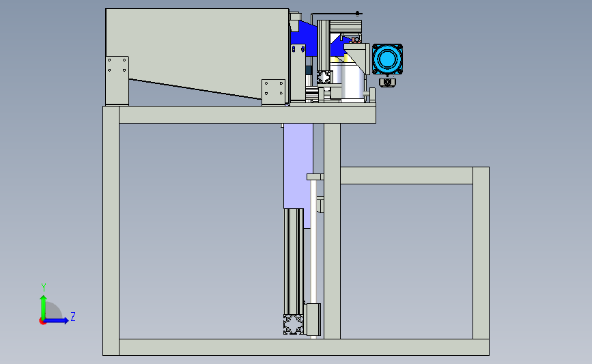The width and height of the screenshot is (592, 364).
Task: Select the white vertical guide rod
Action: [313, 242]
